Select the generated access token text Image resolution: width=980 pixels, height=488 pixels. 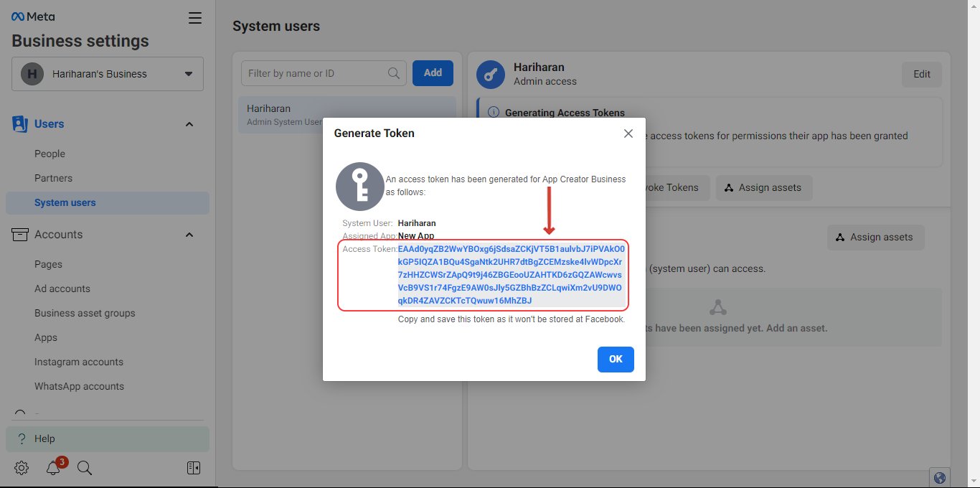(511, 275)
